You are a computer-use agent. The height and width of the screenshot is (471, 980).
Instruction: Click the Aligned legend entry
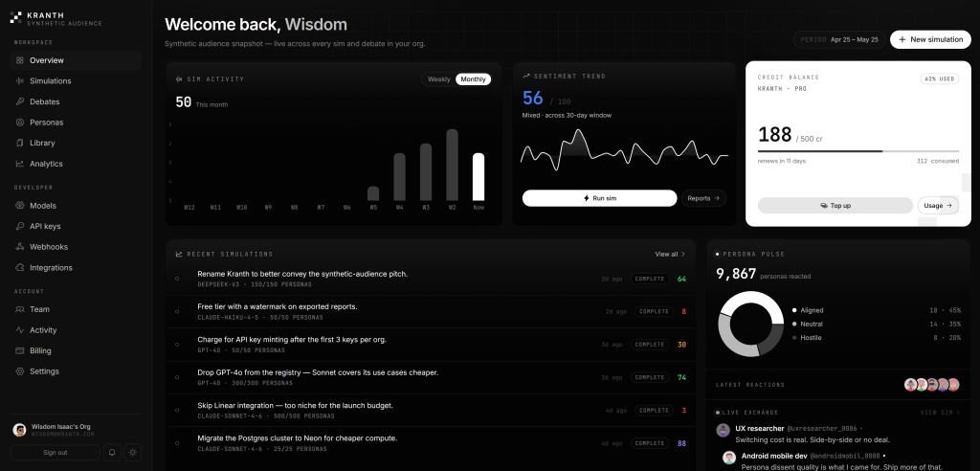877,310
